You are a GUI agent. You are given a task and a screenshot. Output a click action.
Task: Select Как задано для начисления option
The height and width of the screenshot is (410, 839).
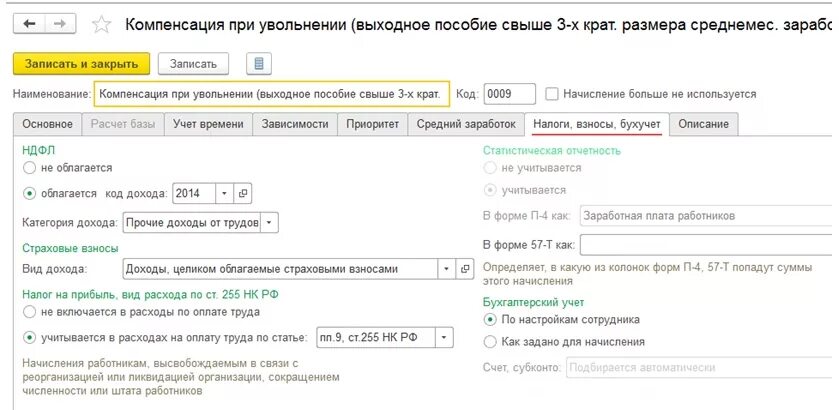pos(489,341)
